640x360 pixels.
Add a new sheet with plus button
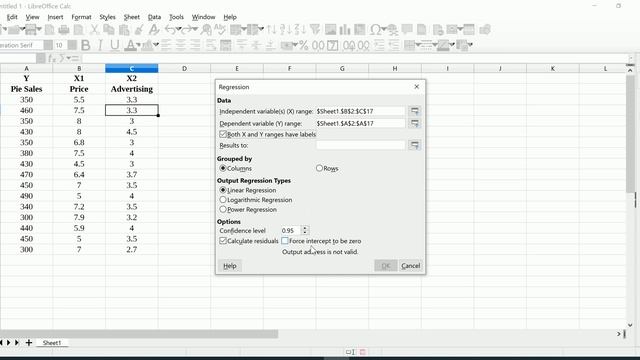[x=29, y=343]
